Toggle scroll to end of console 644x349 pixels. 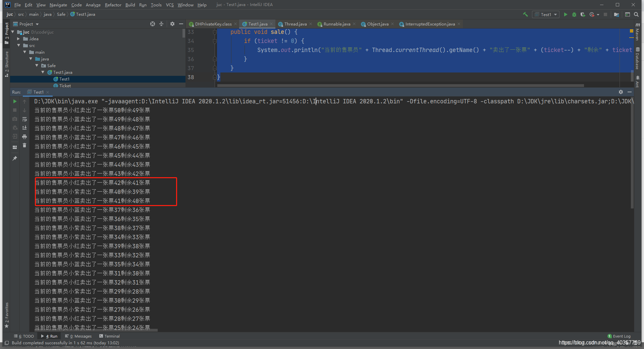tap(24, 128)
